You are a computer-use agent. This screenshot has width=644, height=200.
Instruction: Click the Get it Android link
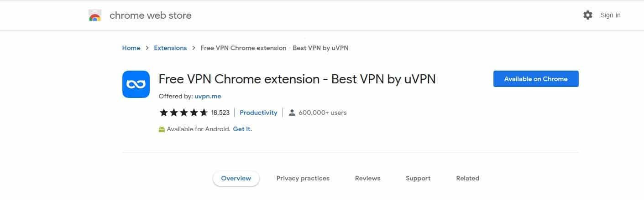point(242,129)
